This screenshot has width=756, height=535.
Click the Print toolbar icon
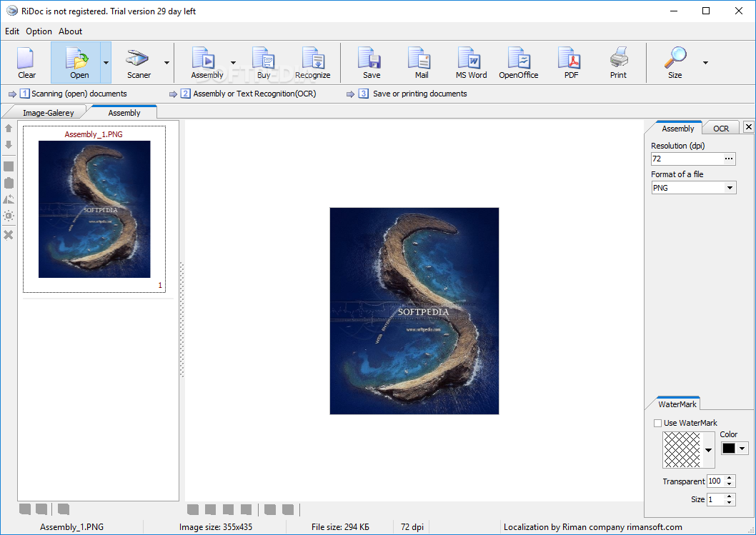(618, 63)
